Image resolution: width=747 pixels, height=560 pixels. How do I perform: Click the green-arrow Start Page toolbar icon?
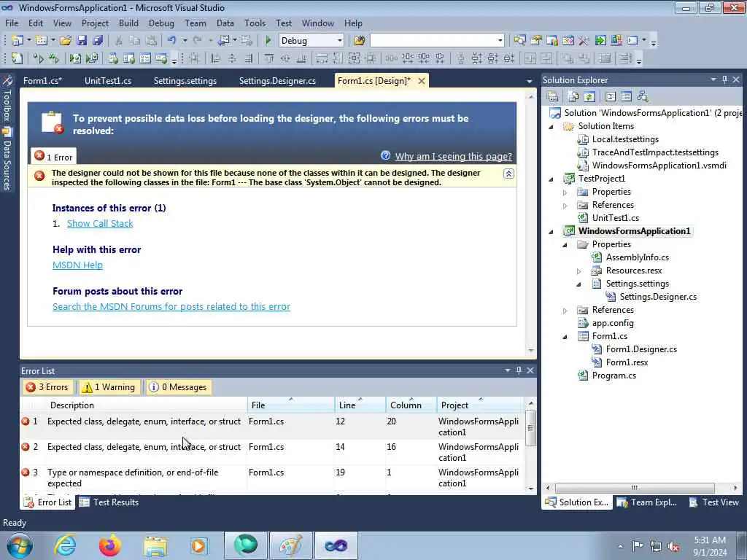[x=600, y=41]
